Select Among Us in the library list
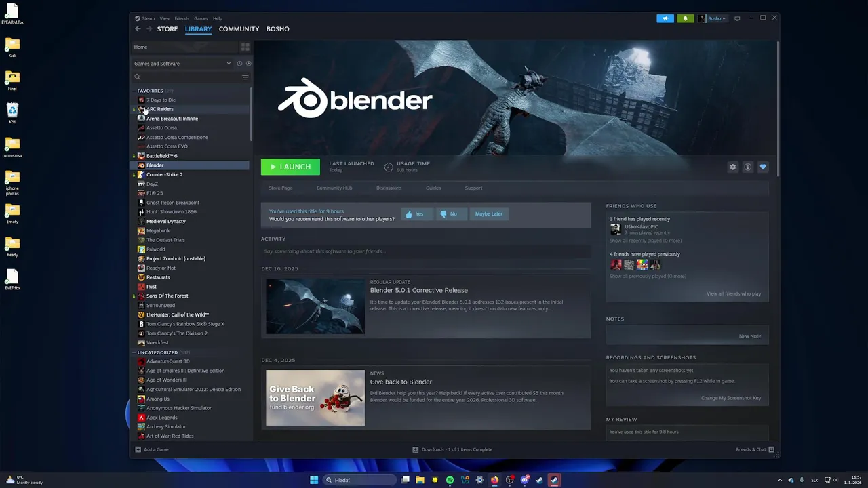This screenshot has height=488, width=868. click(158, 399)
